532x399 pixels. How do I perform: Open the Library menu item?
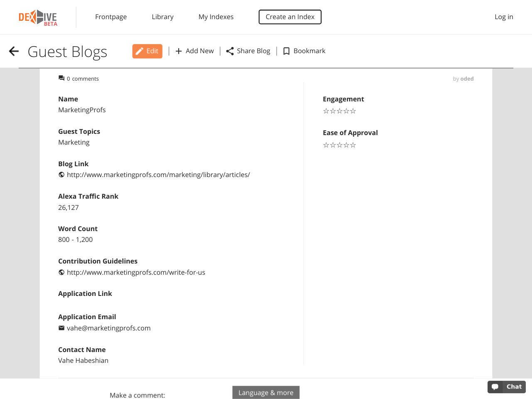click(x=163, y=17)
